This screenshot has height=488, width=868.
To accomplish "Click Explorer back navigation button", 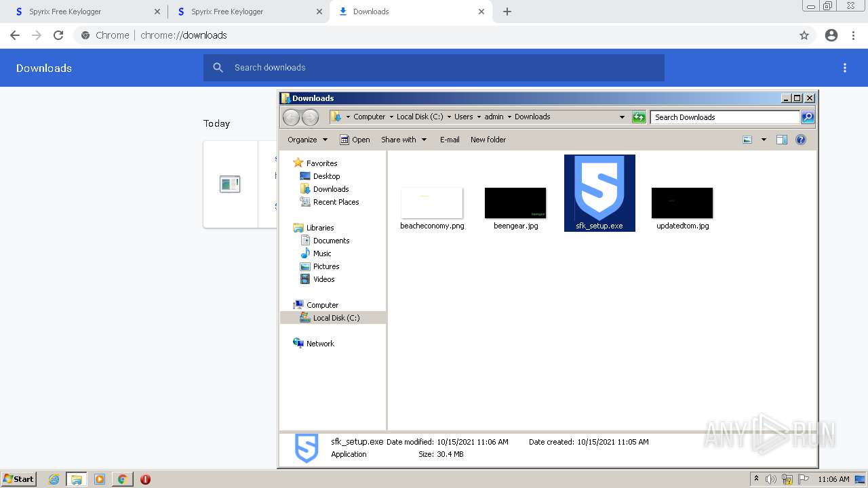I will [291, 117].
